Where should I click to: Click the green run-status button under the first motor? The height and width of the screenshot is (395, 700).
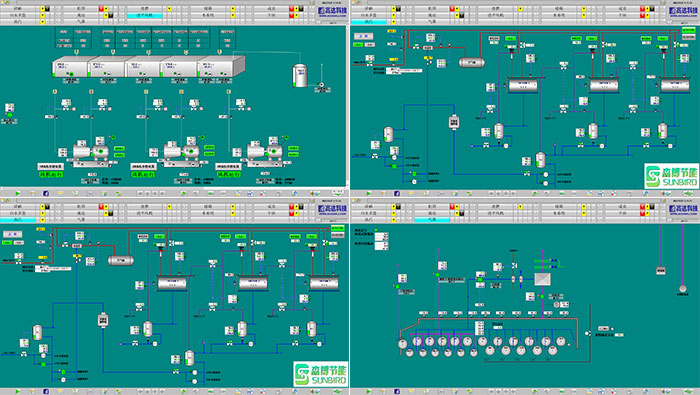(x=50, y=175)
